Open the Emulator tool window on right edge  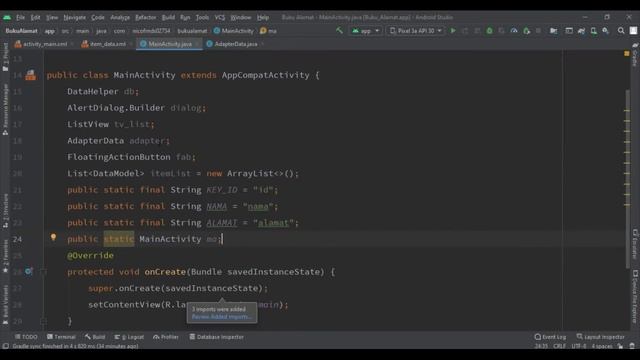tap(635, 244)
